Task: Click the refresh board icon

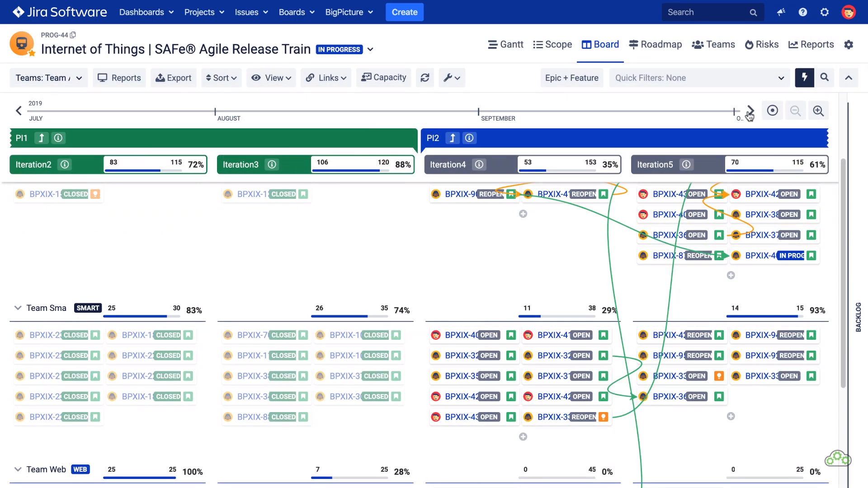Action: click(x=425, y=77)
